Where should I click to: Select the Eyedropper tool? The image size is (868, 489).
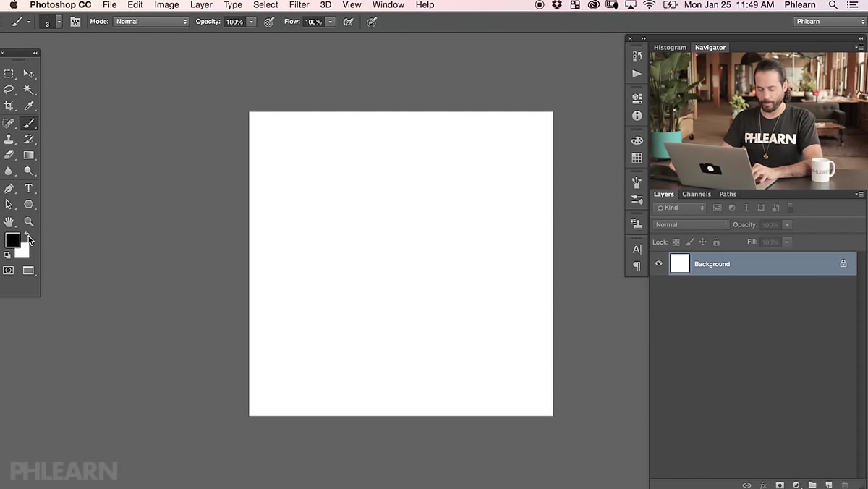click(29, 106)
